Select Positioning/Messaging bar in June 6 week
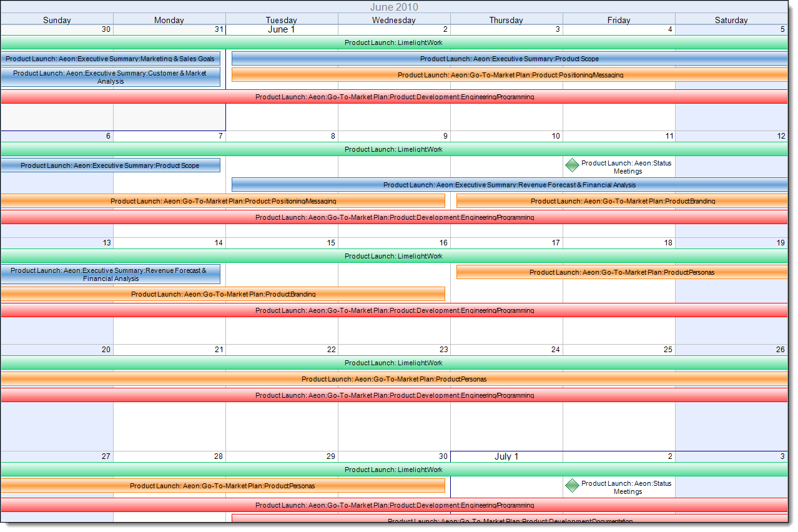This screenshot has width=798, height=532. pyautogui.click(x=223, y=201)
